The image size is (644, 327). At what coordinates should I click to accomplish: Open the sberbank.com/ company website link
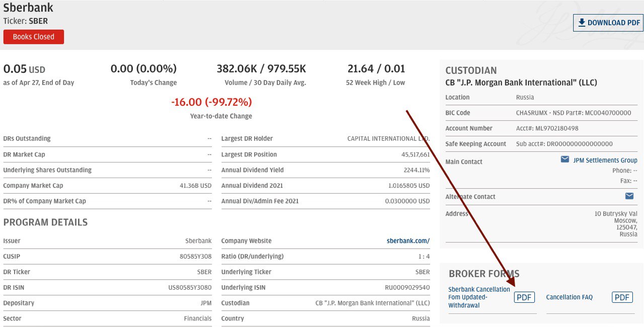(408, 241)
